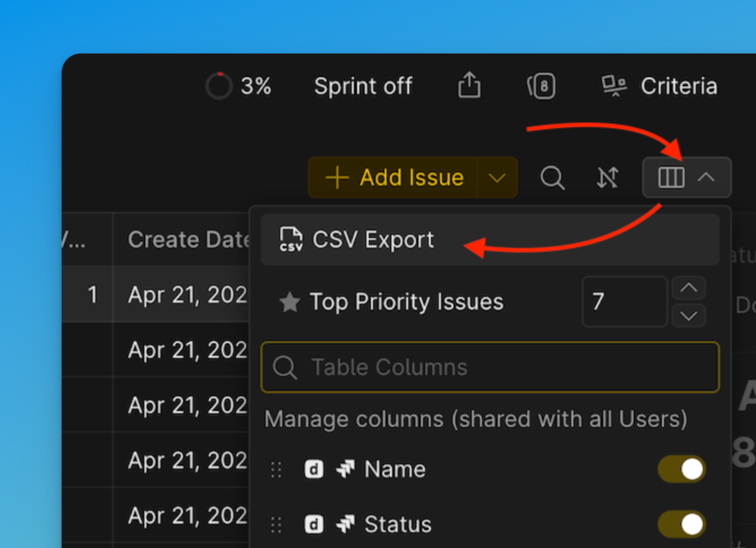Screen dimensions: 756x548
Task: Click the columns layout icon
Action: tap(671, 178)
